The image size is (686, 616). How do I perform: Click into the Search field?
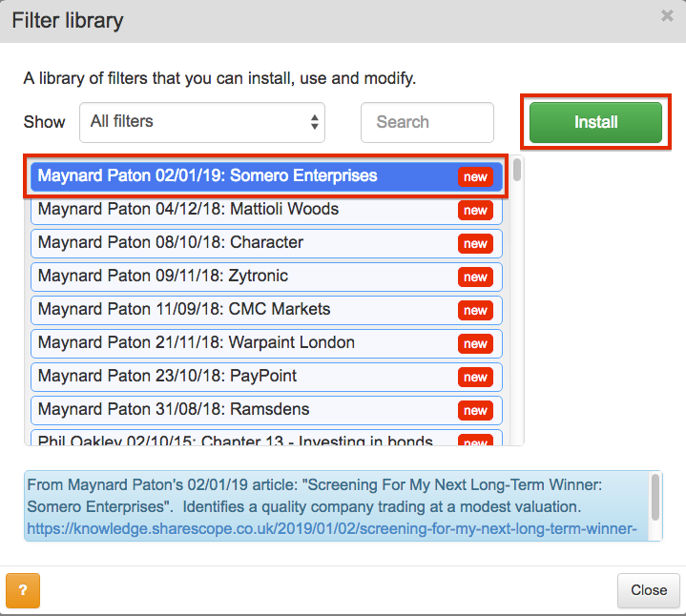427,122
